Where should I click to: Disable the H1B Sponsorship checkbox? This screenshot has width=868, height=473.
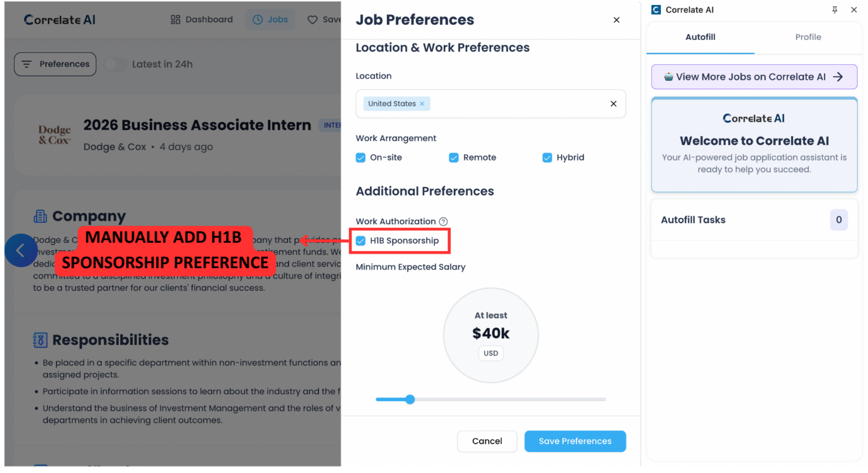coord(361,240)
